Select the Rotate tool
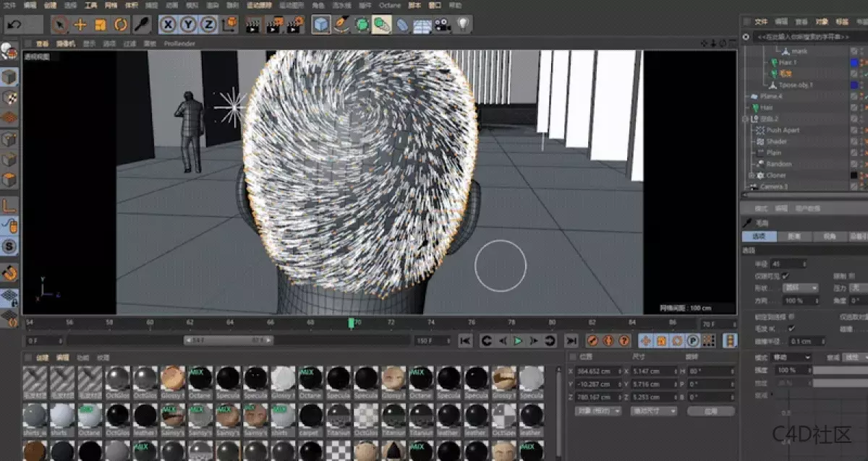This screenshot has width=868, height=461. tap(121, 25)
